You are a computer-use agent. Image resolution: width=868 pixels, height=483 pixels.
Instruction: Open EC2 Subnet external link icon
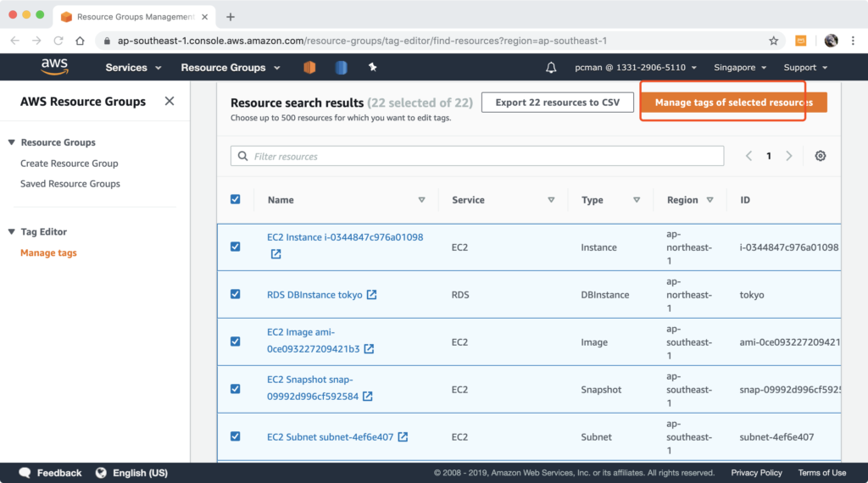(403, 436)
